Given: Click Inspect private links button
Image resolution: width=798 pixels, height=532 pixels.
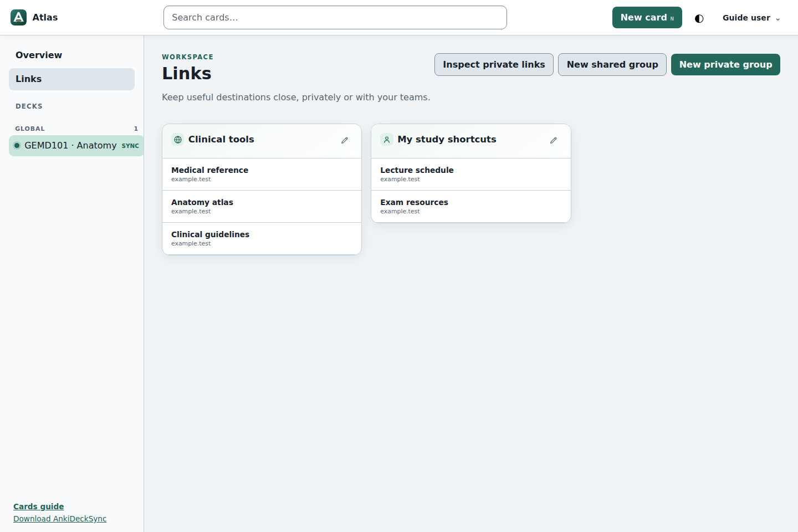Looking at the screenshot, I should pyautogui.click(x=494, y=64).
